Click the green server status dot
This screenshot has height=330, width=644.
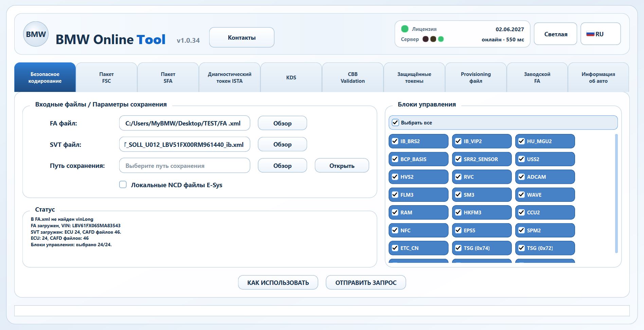pos(441,39)
